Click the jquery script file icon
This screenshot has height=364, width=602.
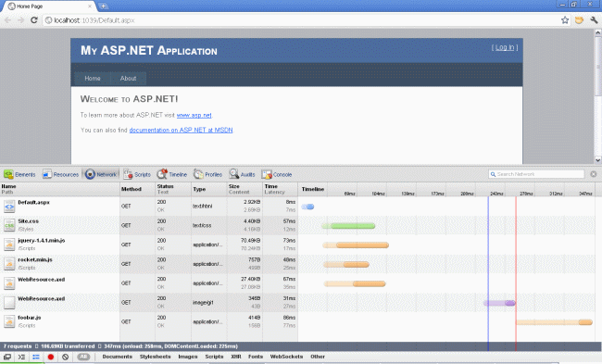9,245
